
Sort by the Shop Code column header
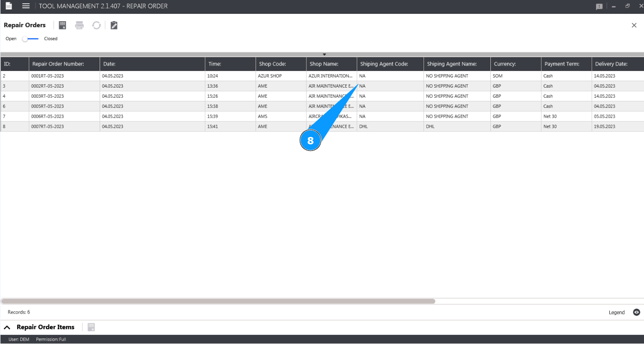click(x=281, y=64)
